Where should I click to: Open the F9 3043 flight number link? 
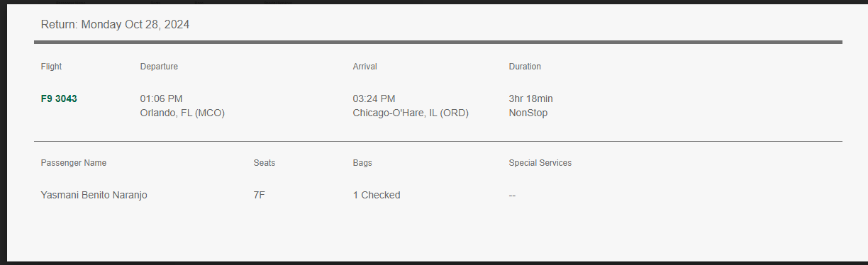(x=59, y=98)
